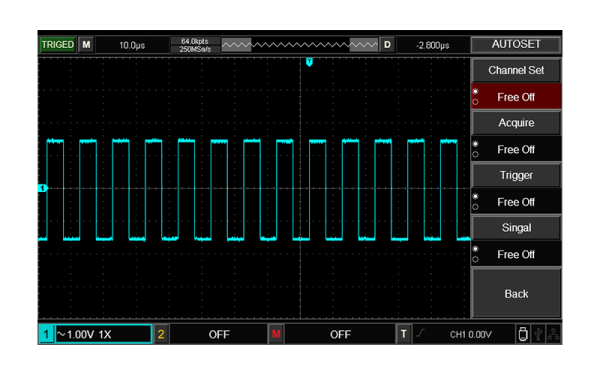The height and width of the screenshot is (375, 600).
Task: Toggle Free Off under Channel Set
Action: click(516, 97)
